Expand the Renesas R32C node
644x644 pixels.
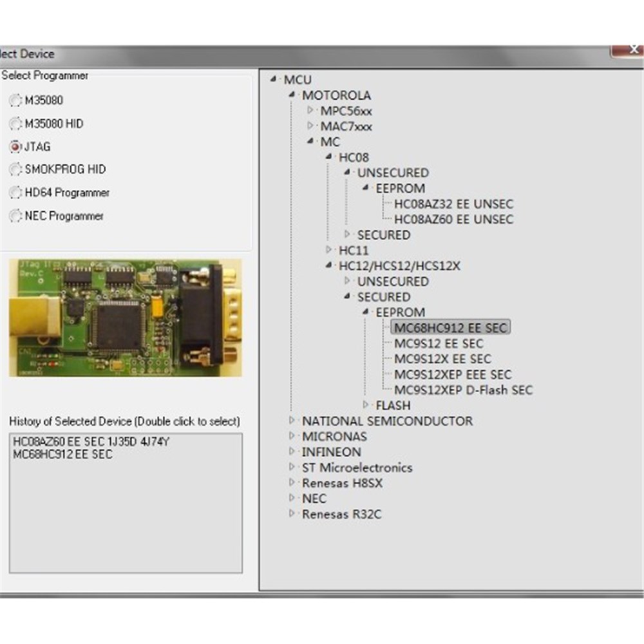coord(292,513)
